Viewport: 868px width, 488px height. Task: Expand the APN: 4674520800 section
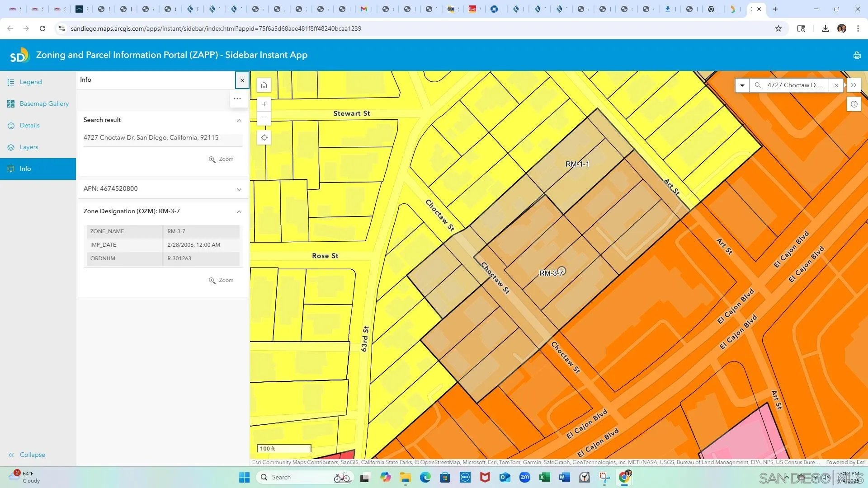pos(239,189)
